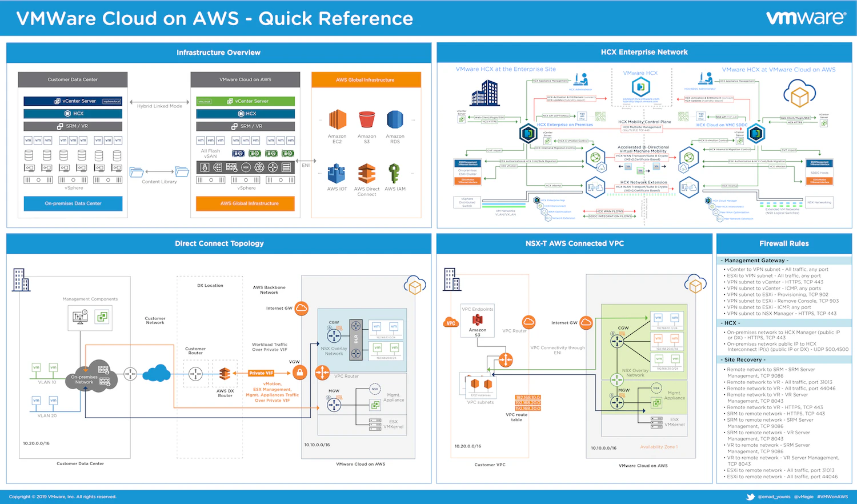
Task: Click the Amazon EC2 icon
Action: 337,120
